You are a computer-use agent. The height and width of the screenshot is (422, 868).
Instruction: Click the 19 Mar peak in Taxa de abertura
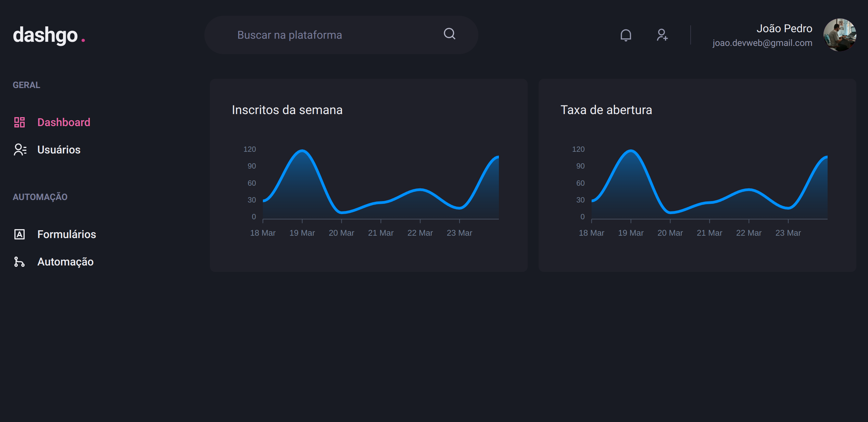[x=631, y=151]
